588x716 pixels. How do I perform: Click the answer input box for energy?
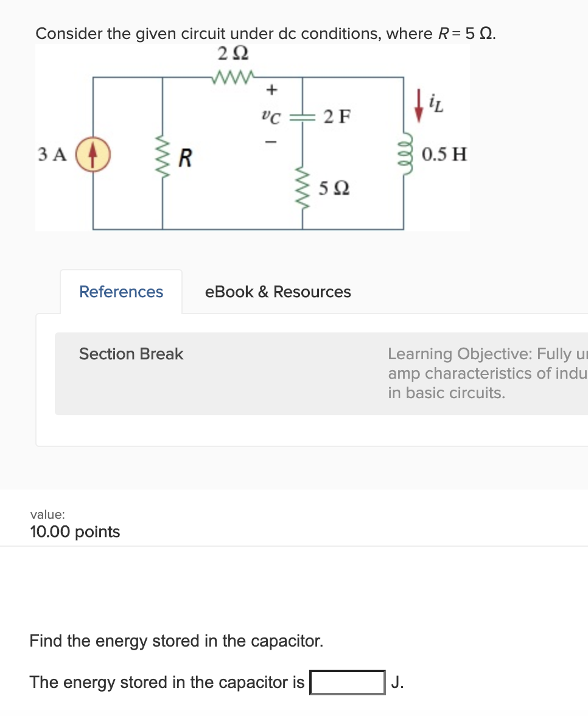pyautogui.click(x=347, y=682)
